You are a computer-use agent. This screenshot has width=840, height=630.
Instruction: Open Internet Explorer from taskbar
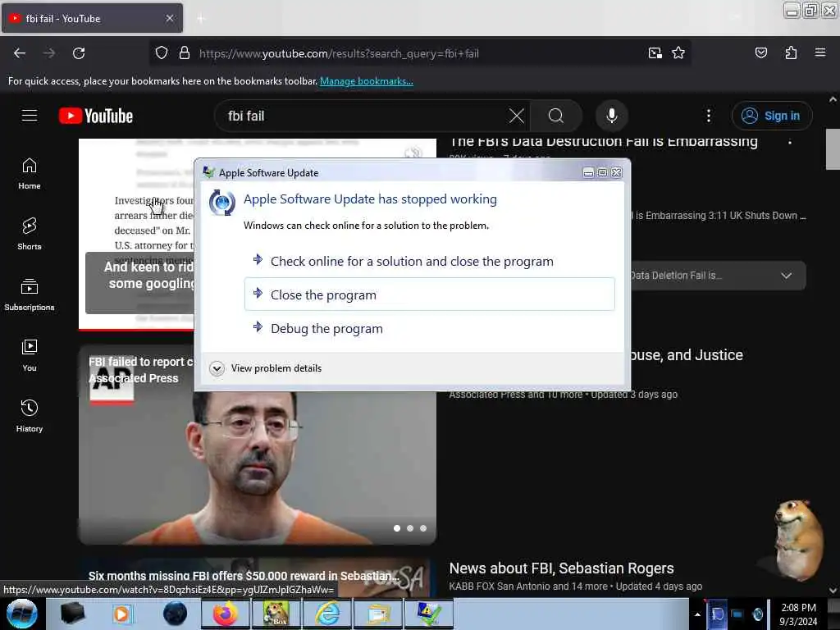(x=326, y=614)
